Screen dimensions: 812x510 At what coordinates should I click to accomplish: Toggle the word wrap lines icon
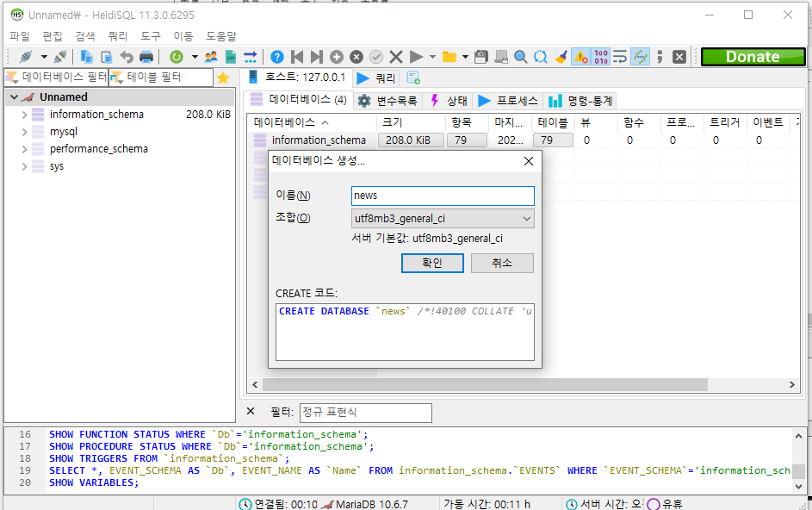[x=620, y=57]
